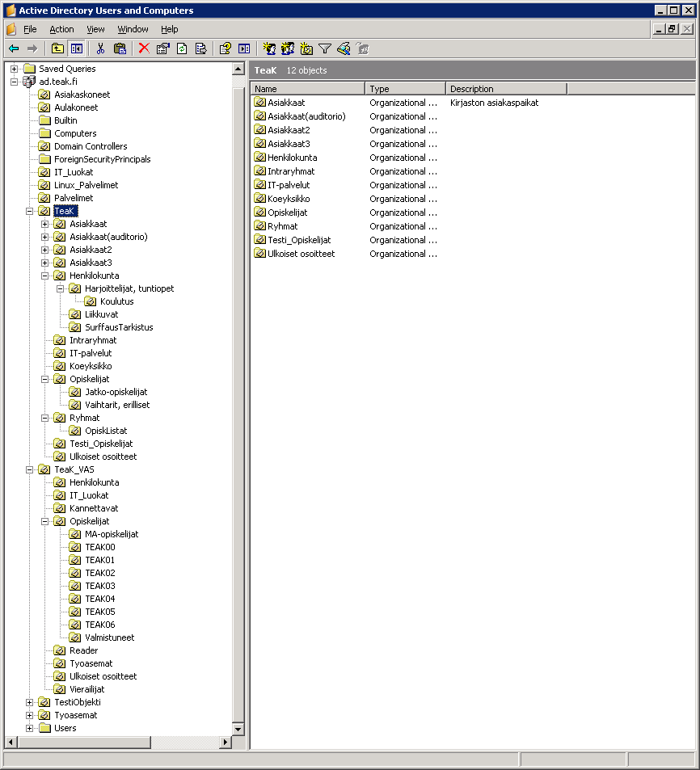Select TEAK03 in the tree
This screenshot has width=700, height=770.
click(100, 586)
